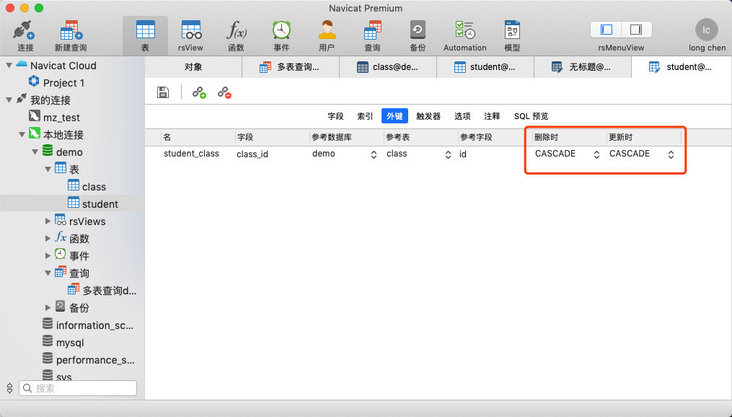Switch to the 多表查询... tab

pyautogui.click(x=290, y=67)
